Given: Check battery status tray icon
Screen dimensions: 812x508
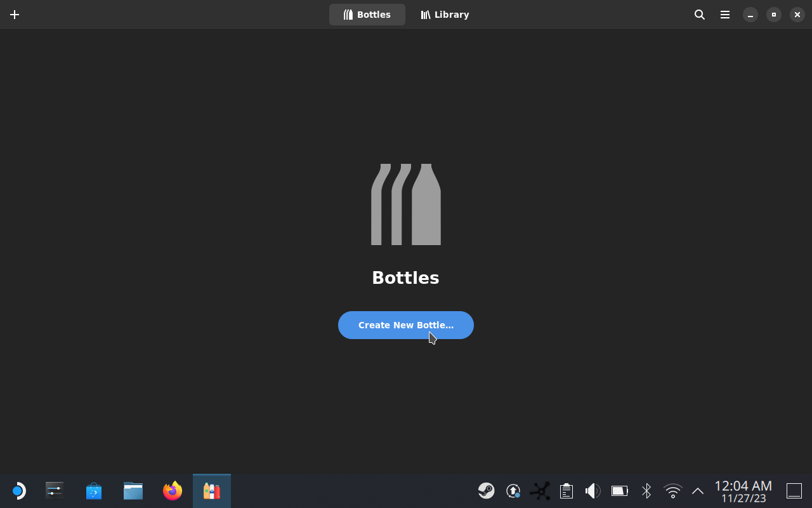Looking at the screenshot, I should [619, 491].
